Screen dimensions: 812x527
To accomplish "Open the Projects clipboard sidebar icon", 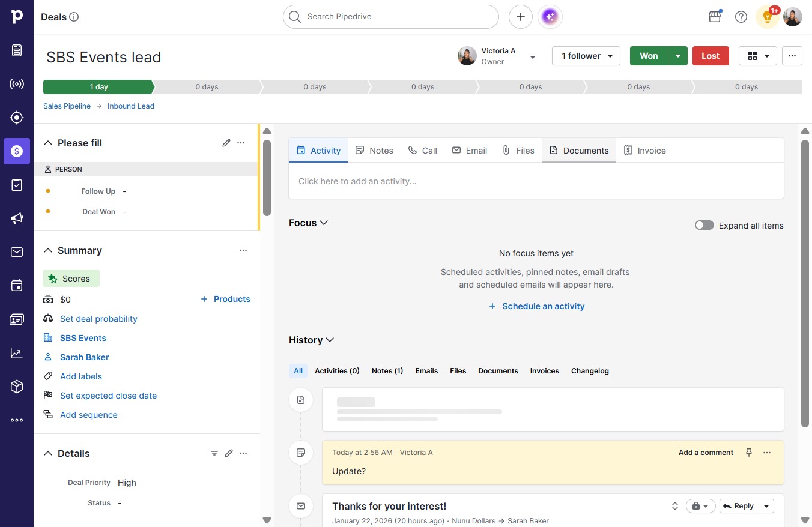I will (17, 185).
